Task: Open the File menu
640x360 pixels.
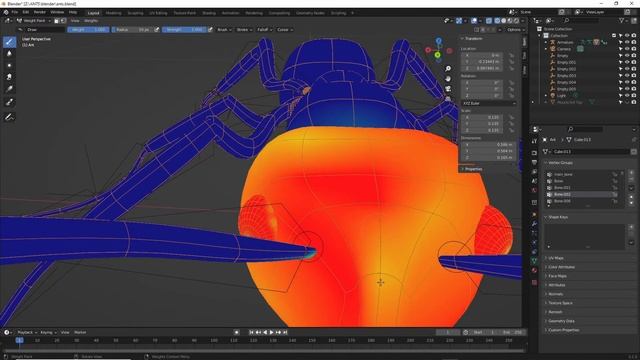Action: point(15,12)
